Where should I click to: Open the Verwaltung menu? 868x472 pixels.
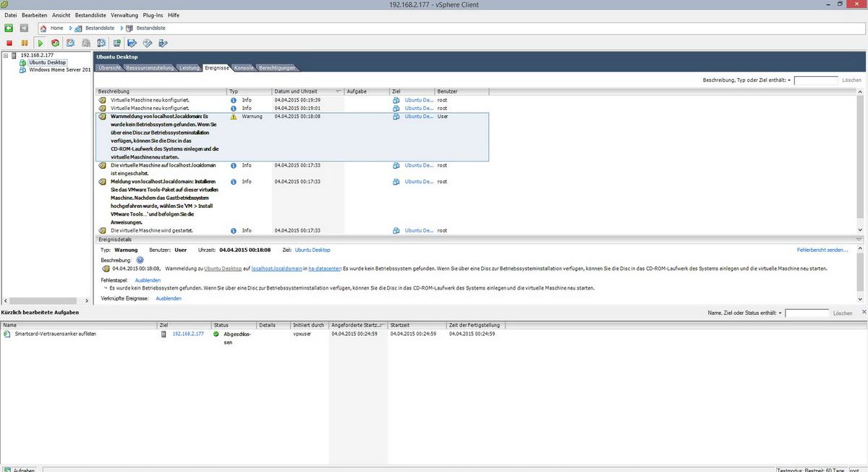pyautogui.click(x=124, y=14)
